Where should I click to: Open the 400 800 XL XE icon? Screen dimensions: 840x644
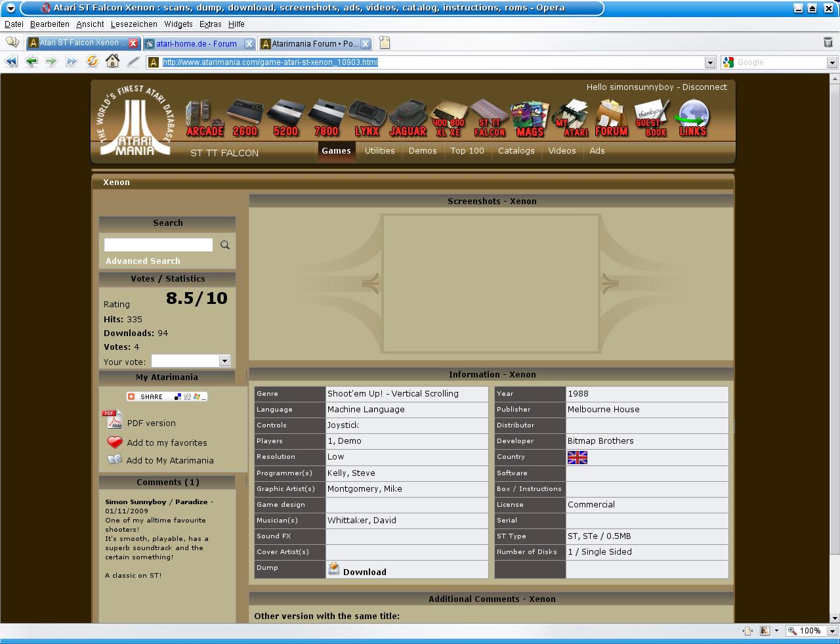(x=449, y=118)
